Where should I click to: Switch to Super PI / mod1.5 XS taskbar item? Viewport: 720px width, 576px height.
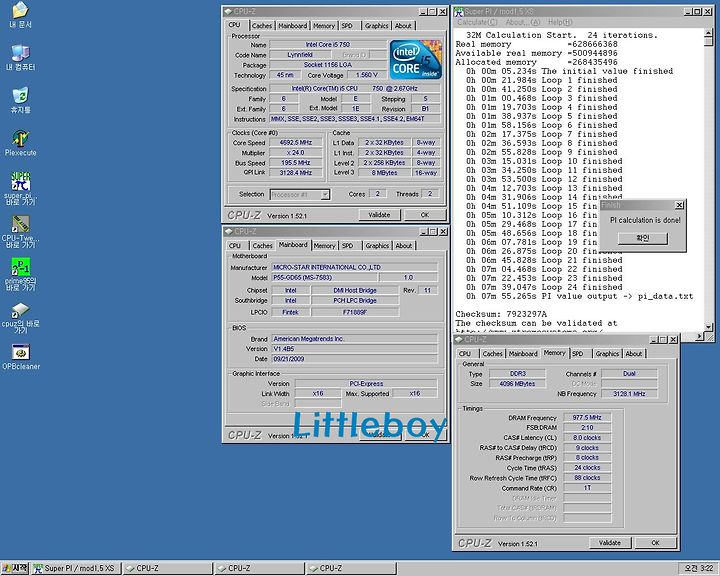point(76,568)
